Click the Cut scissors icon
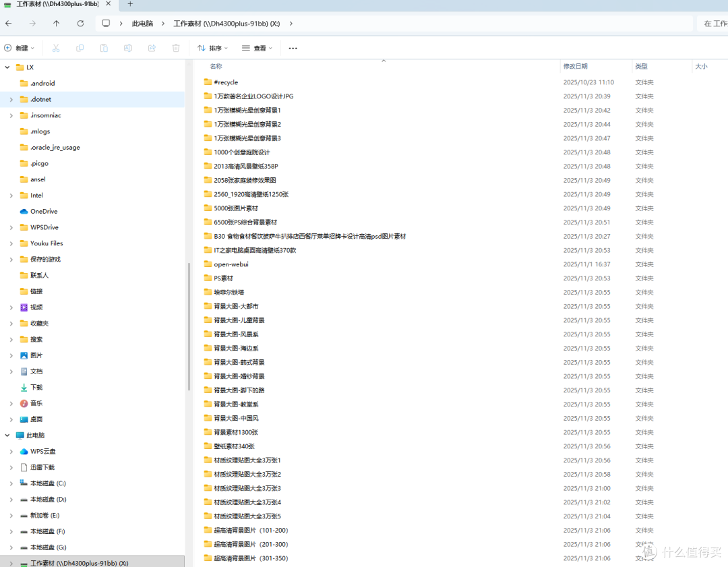 point(56,48)
